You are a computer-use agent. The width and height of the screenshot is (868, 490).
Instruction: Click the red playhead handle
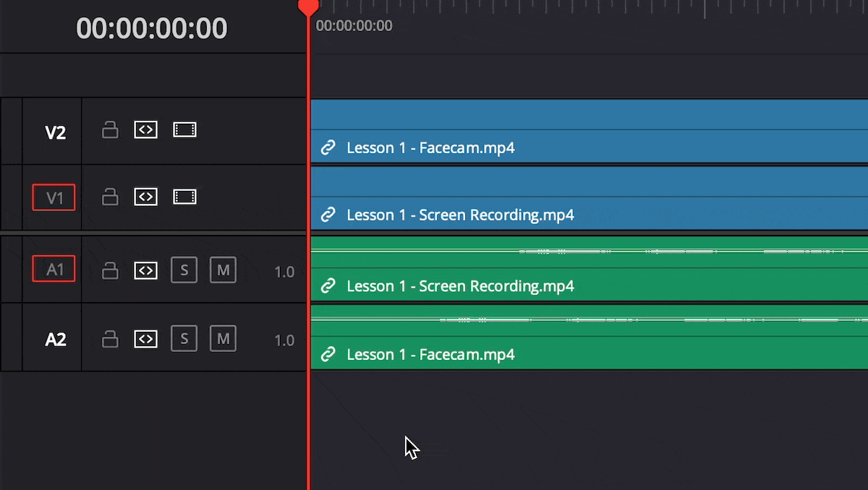click(x=309, y=7)
